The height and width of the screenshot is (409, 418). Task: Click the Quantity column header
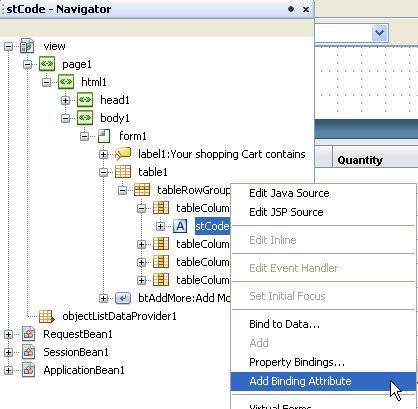point(360,160)
